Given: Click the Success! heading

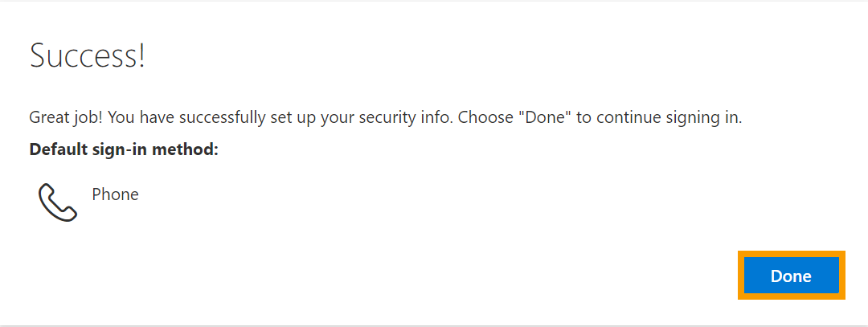Looking at the screenshot, I should pos(88,56).
